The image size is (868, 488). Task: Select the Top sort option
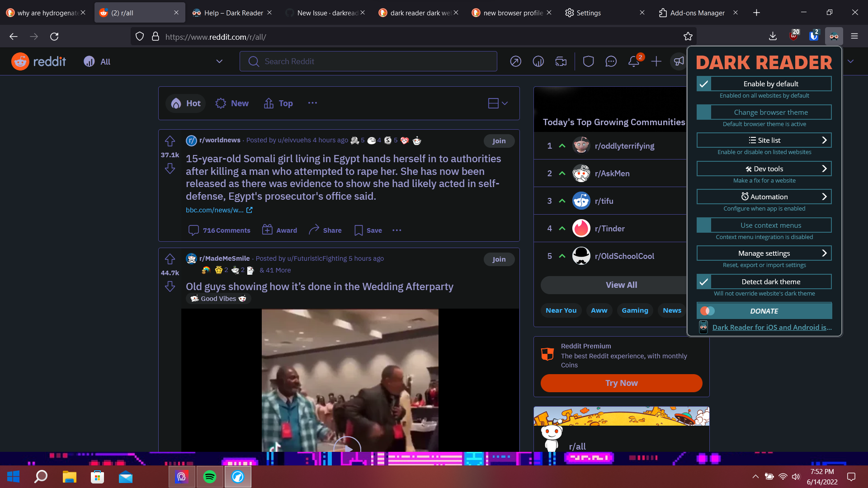[278, 103]
